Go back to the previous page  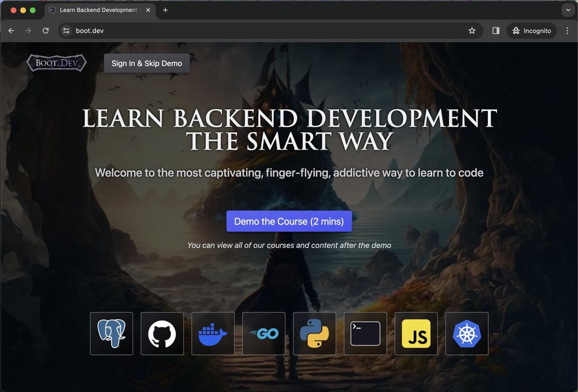(11, 31)
